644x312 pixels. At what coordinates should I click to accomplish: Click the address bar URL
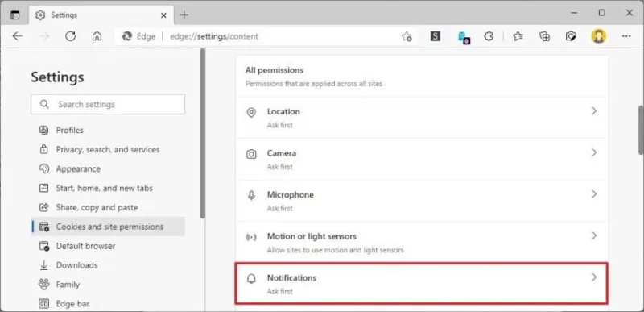coord(214,36)
